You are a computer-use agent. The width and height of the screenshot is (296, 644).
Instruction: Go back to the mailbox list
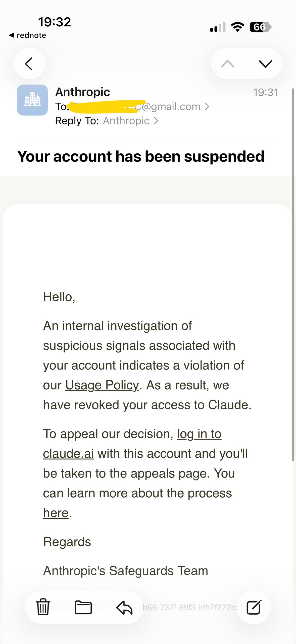click(x=29, y=64)
